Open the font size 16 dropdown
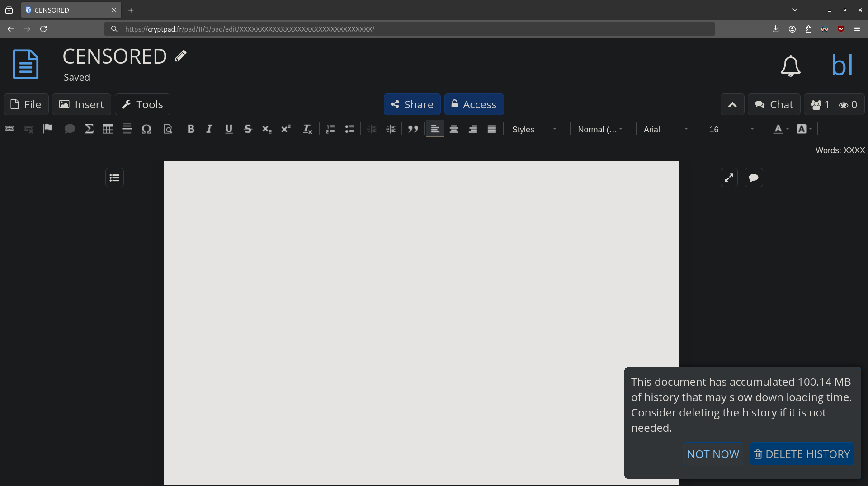The height and width of the screenshot is (486, 868). (731, 130)
